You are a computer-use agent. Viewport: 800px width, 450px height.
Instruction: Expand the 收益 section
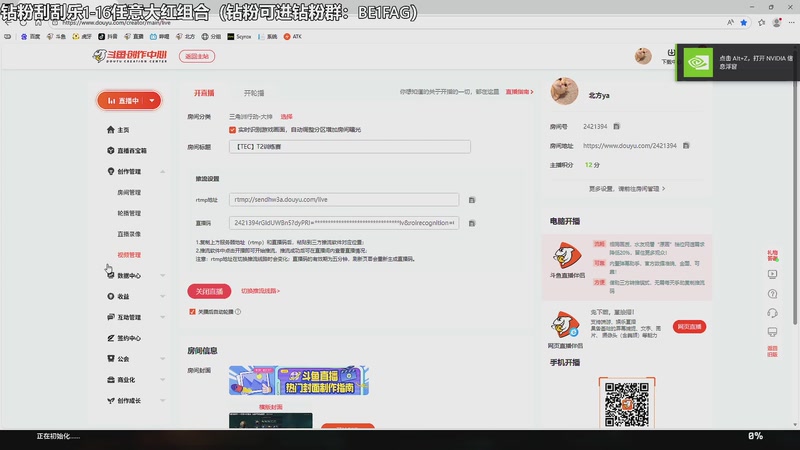point(162,296)
